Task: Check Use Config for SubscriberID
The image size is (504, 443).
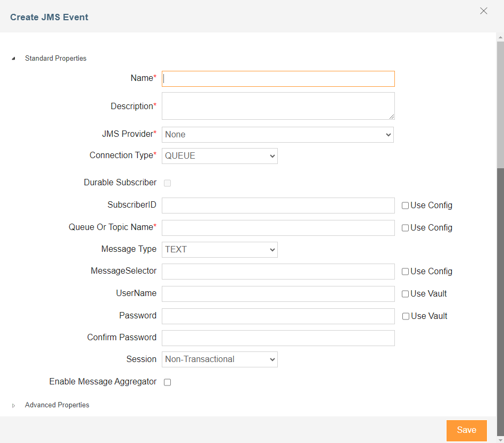Action: click(x=406, y=206)
